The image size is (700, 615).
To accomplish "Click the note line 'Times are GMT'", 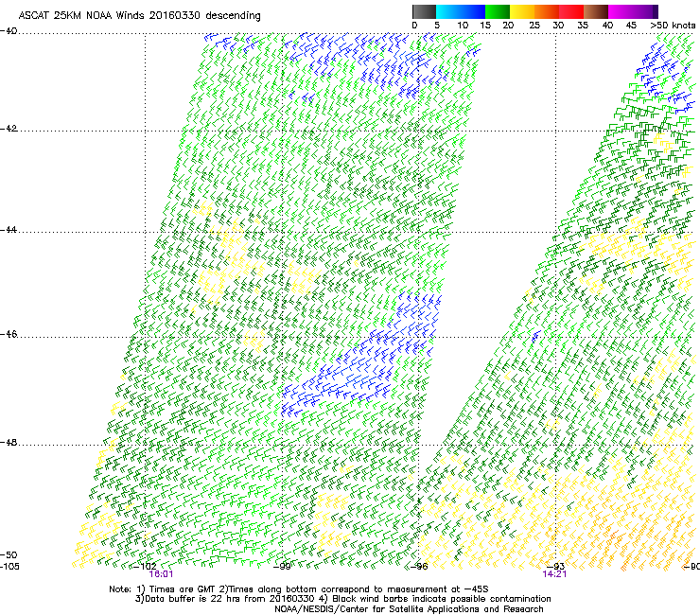I will (x=184, y=589).
